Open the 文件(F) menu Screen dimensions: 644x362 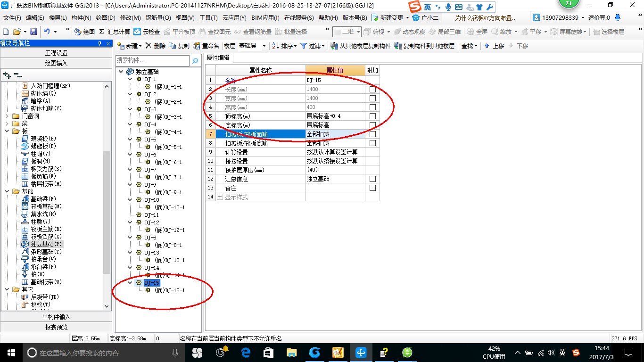tap(12, 18)
